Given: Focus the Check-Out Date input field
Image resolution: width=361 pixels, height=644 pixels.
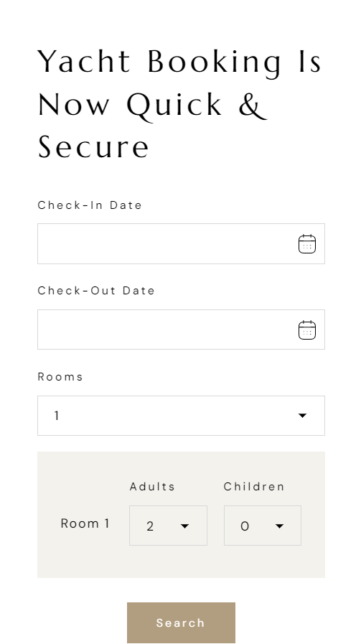Looking at the screenshot, I should (181, 330).
